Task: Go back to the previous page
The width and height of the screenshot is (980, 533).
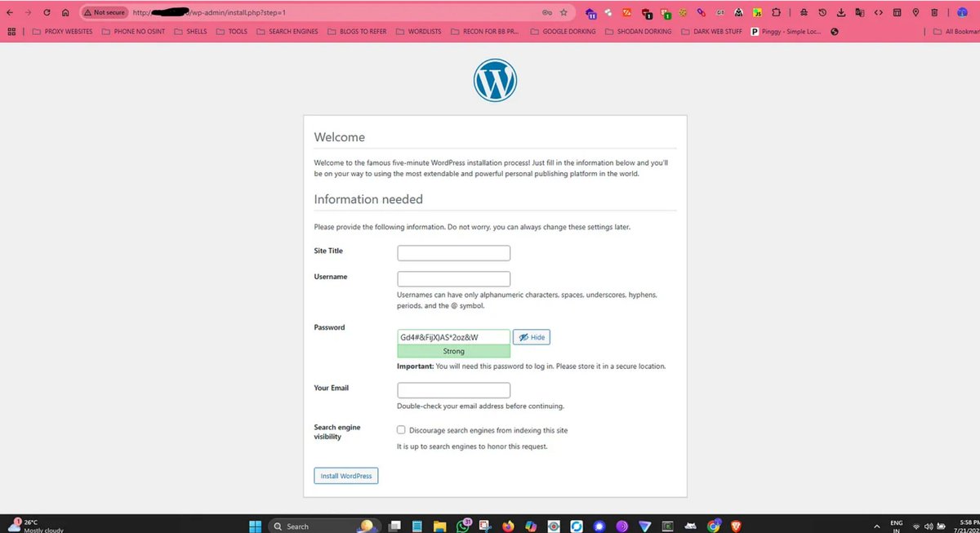Action: point(10,12)
